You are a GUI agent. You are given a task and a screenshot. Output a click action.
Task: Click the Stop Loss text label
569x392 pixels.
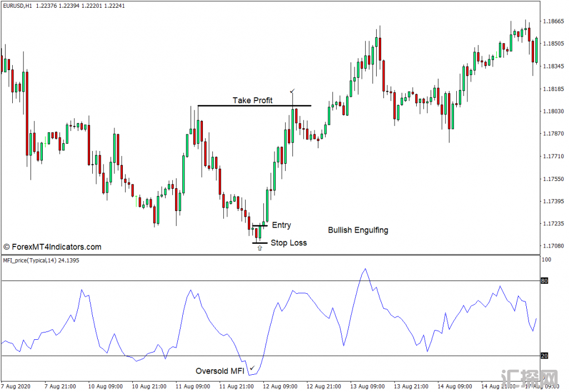click(288, 243)
